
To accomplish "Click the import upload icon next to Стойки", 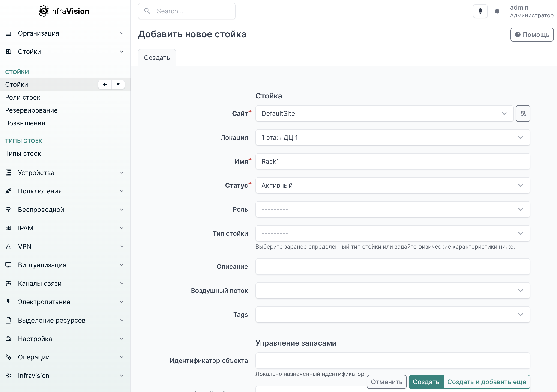I will point(118,84).
